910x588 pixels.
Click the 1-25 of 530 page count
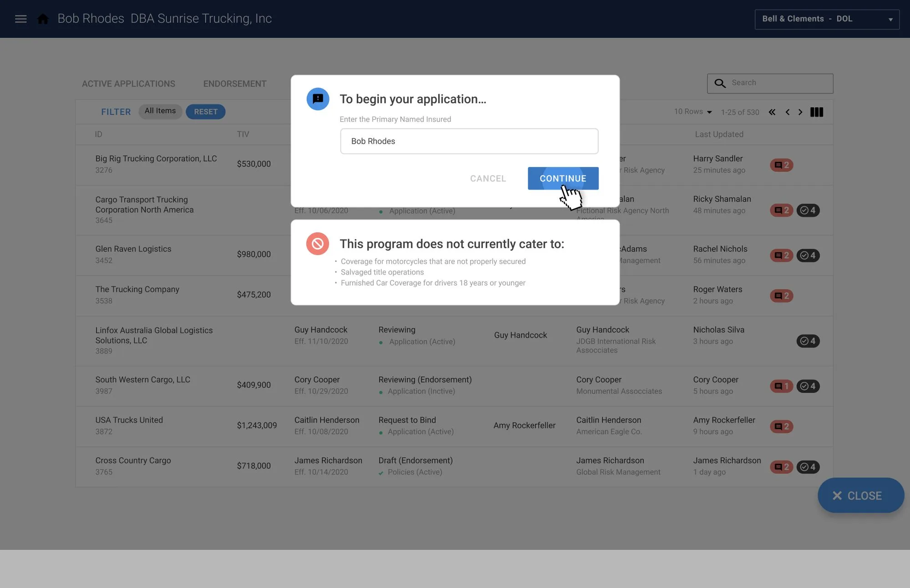pyautogui.click(x=740, y=112)
